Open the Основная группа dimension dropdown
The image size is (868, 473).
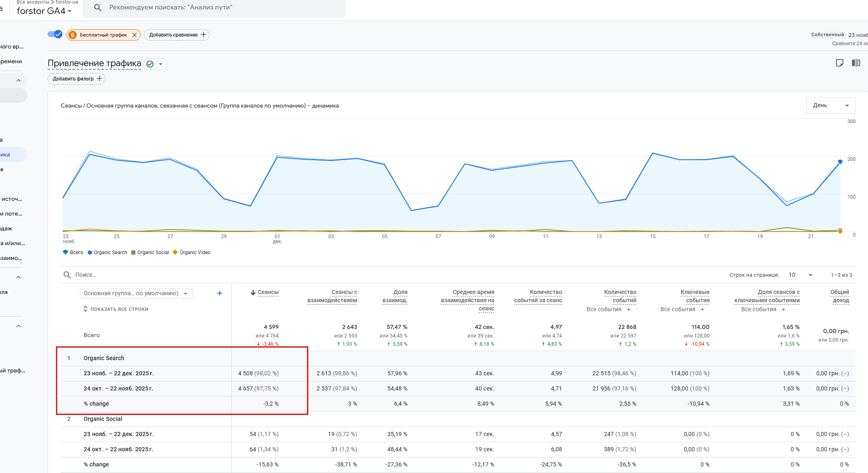tap(136, 293)
